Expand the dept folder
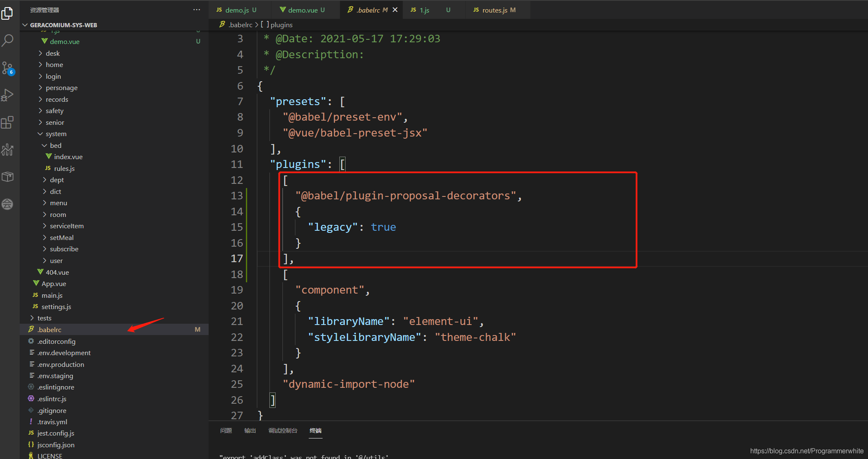868x459 pixels. click(114, 180)
